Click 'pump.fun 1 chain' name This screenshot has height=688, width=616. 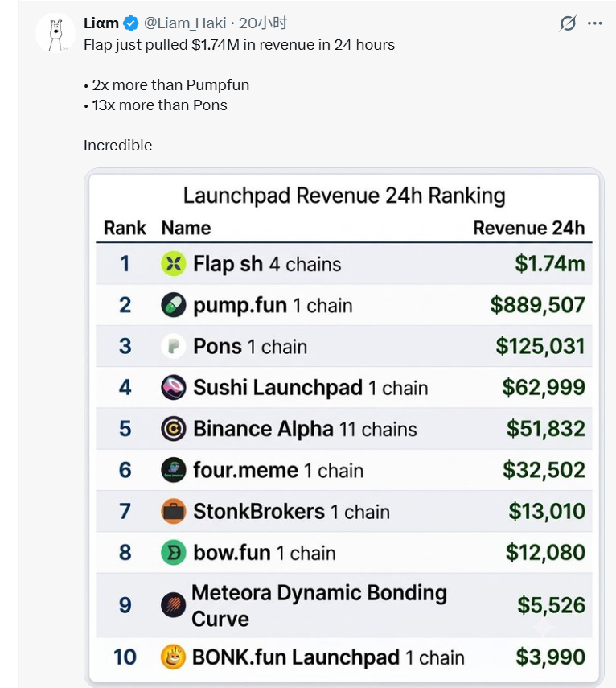tap(273, 306)
